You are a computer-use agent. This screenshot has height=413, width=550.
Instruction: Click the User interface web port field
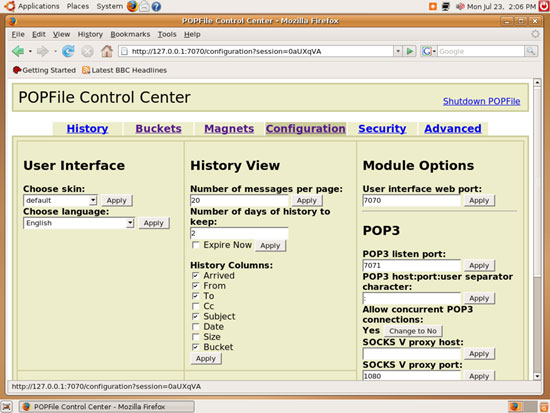(x=411, y=200)
